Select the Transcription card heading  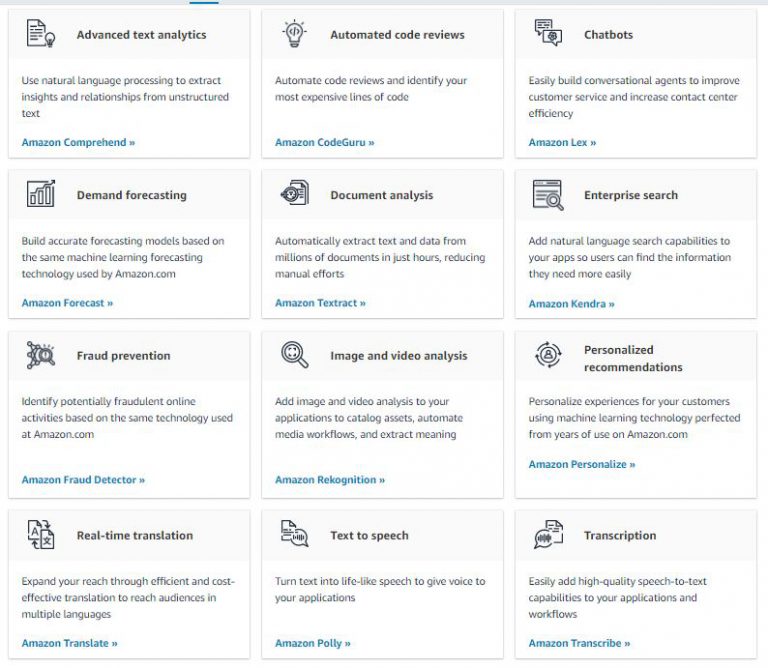[620, 535]
